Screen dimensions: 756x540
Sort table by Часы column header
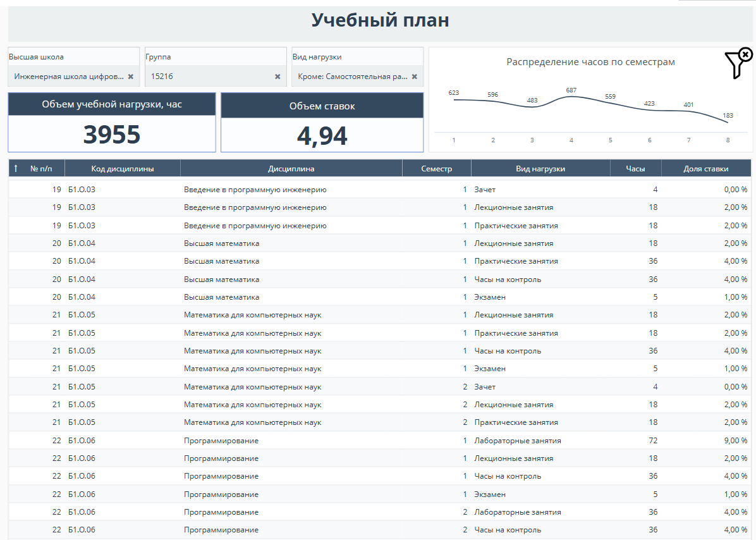pyautogui.click(x=635, y=169)
